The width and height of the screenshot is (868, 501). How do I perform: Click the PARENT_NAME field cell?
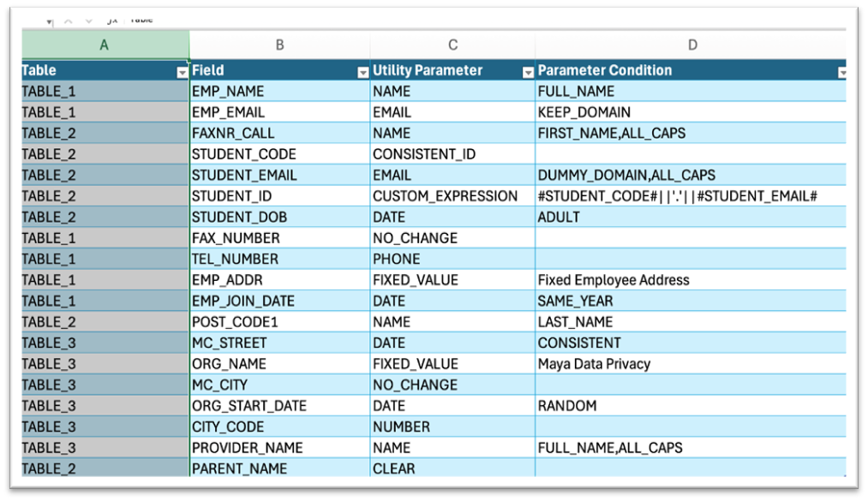pyautogui.click(x=239, y=468)
